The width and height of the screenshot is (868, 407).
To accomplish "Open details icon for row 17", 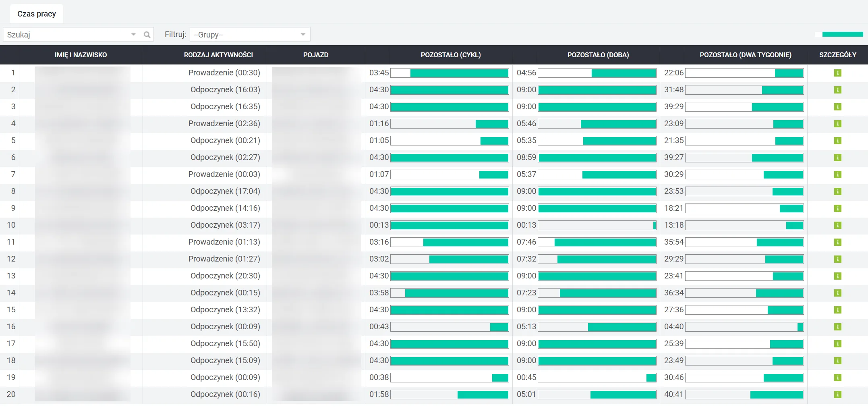I will (837, 344).
